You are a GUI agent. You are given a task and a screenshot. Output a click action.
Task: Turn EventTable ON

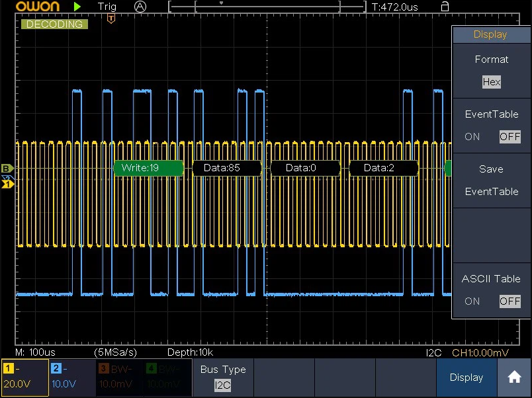tap(472, 137)
